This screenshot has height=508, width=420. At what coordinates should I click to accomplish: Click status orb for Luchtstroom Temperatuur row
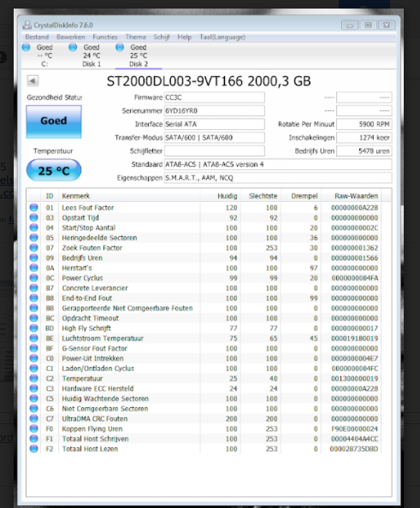[33, 338]
